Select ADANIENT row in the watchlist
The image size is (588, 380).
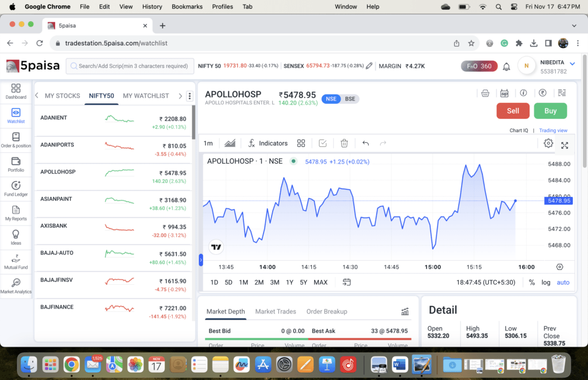tap(113, 122)
